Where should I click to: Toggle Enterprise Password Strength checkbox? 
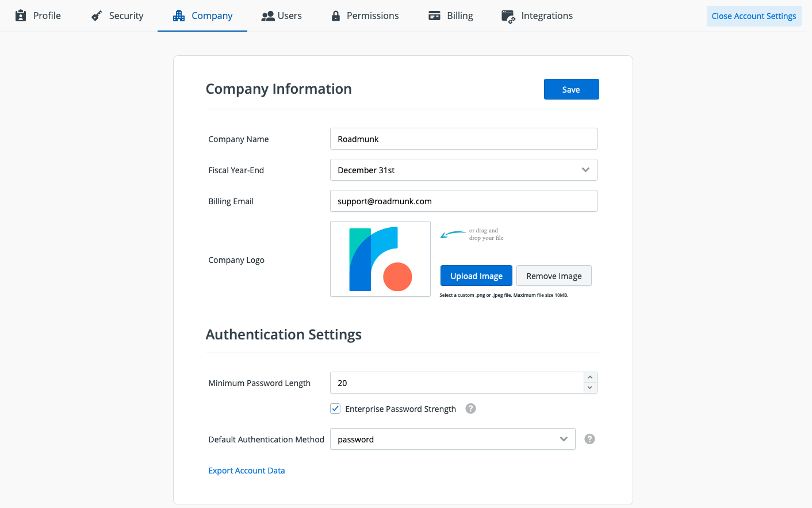tap(335, 408)
